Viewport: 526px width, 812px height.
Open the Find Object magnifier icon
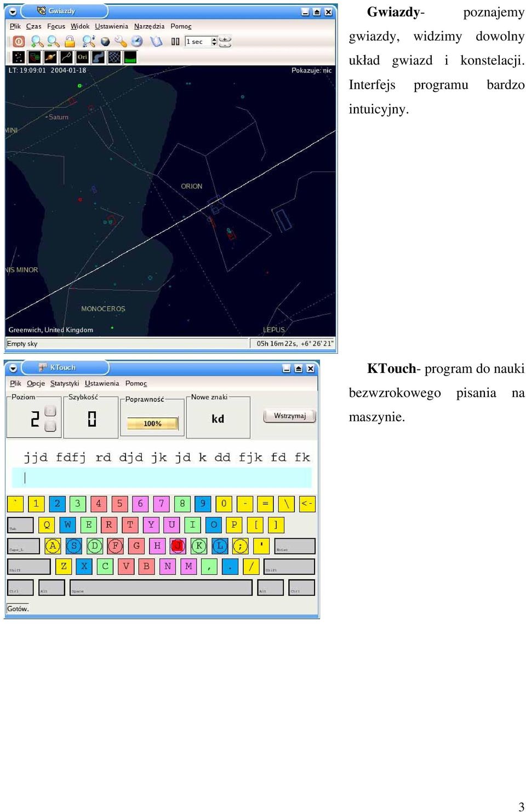[88, 41]
